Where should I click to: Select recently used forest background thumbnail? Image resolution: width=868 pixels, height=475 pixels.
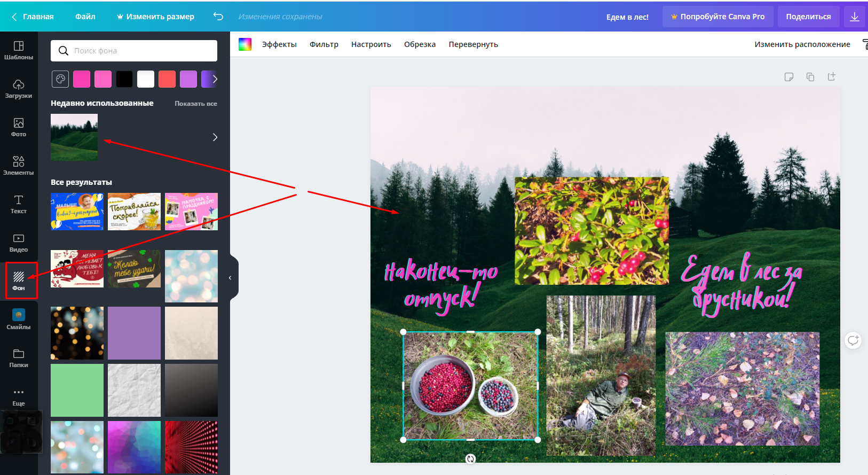tap(74, 137)
